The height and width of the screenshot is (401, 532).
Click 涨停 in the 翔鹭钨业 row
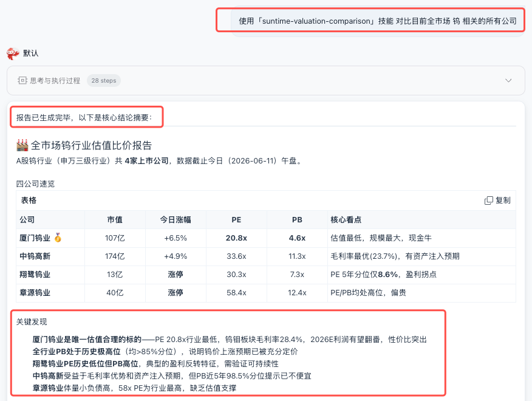click(176, 275)
